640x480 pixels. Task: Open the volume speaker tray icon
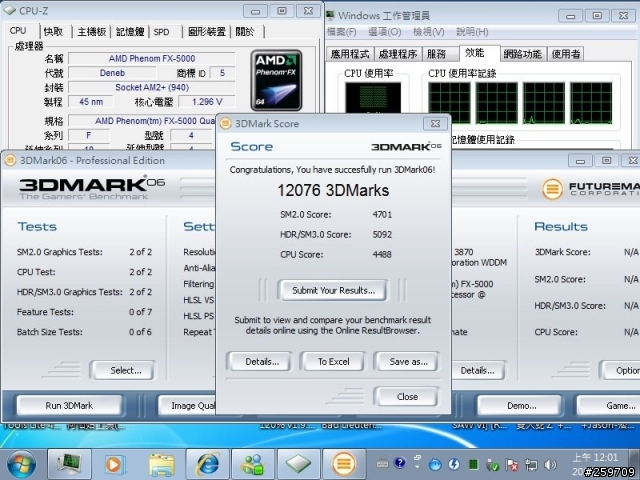(550, 464)
